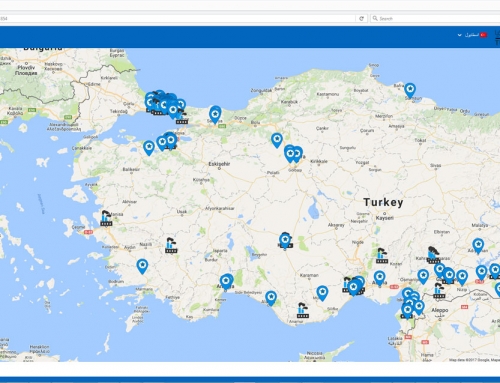Select the factory icon near Kozan
500x383 pixels.
tap(382, 256)
